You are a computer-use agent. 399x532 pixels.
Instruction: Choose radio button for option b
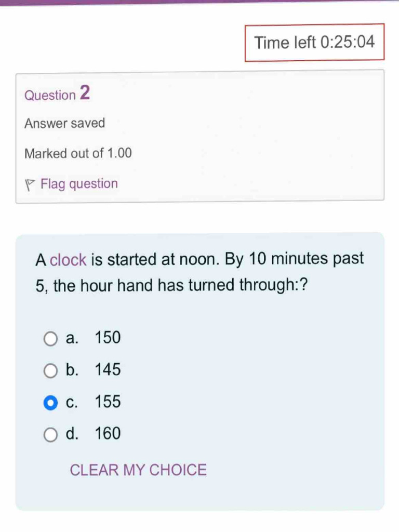(50, 371)
